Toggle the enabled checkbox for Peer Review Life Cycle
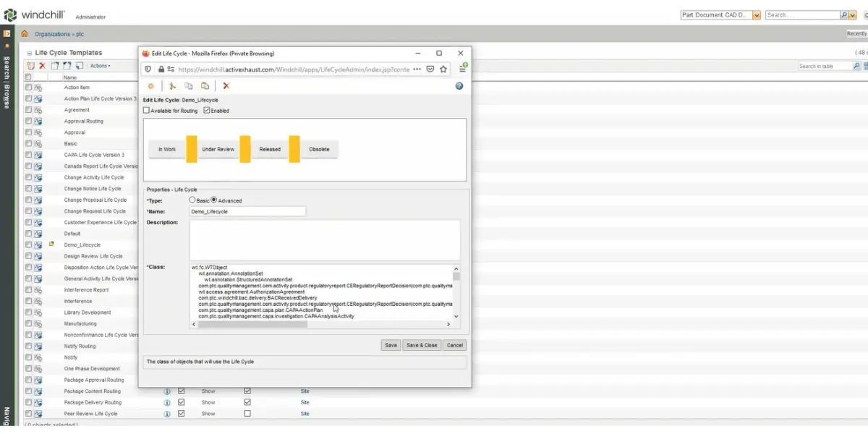 click(247, 414)
